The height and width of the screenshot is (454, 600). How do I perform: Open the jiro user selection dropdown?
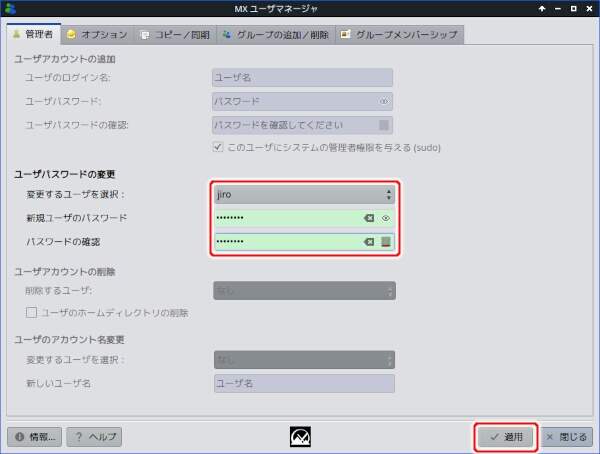point(304,194)
